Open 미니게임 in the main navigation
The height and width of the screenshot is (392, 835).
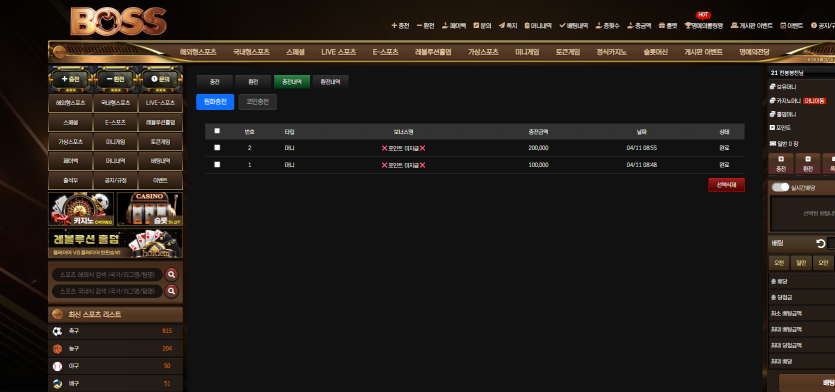tap(527, 52)
